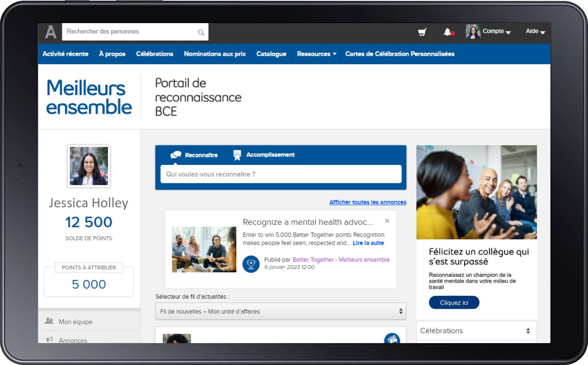Open Mon équipe in the sidebar

76,322
